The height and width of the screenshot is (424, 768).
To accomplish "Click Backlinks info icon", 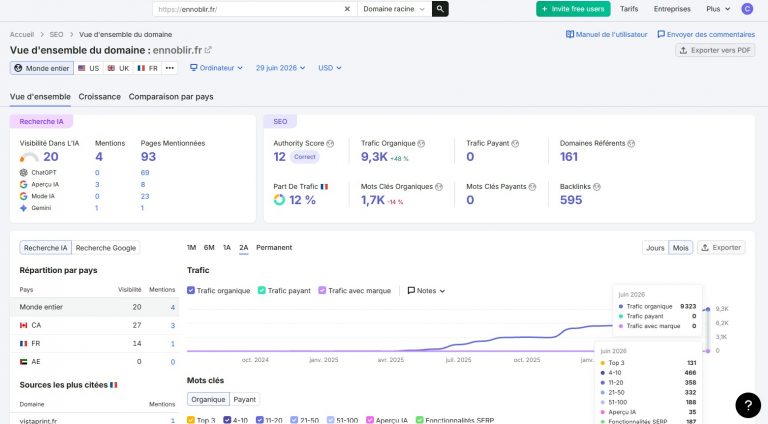I will 597,187.
